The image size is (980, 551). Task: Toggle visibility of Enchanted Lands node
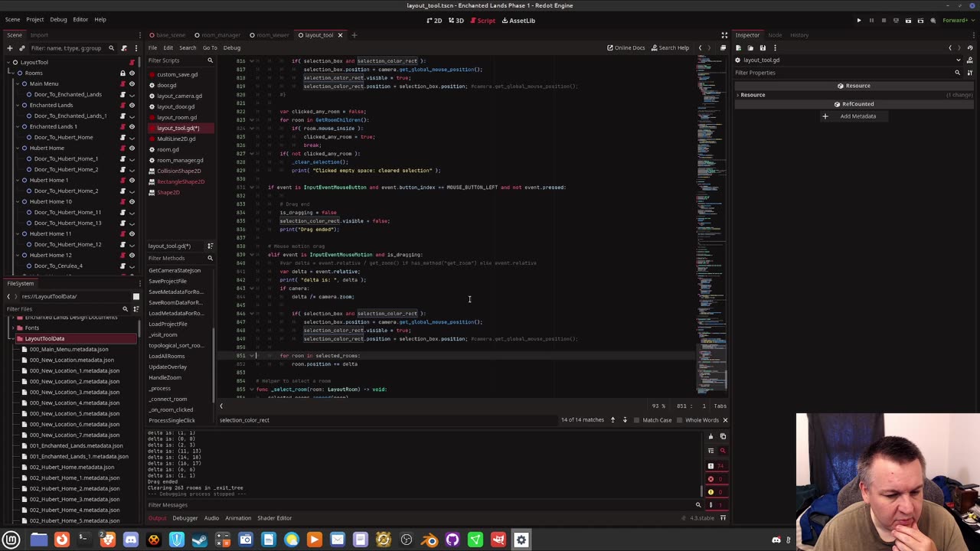132,105
